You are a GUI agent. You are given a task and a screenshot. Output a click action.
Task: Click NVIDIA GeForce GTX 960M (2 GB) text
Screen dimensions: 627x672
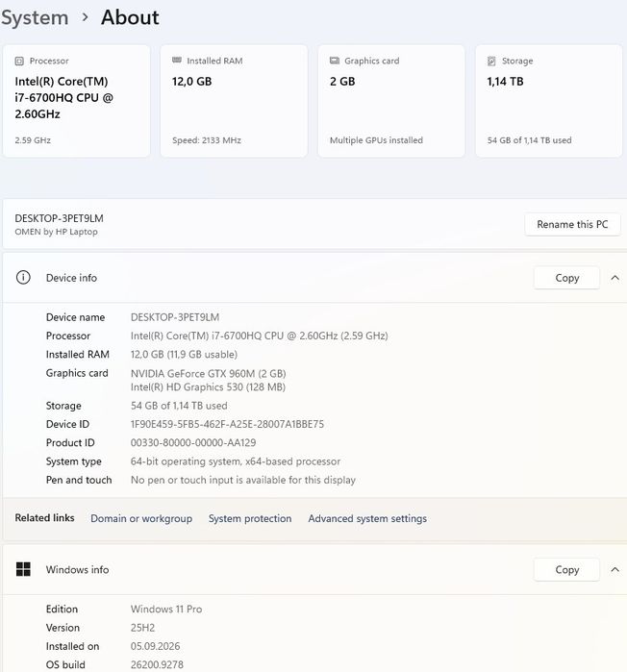click(209, 373)
